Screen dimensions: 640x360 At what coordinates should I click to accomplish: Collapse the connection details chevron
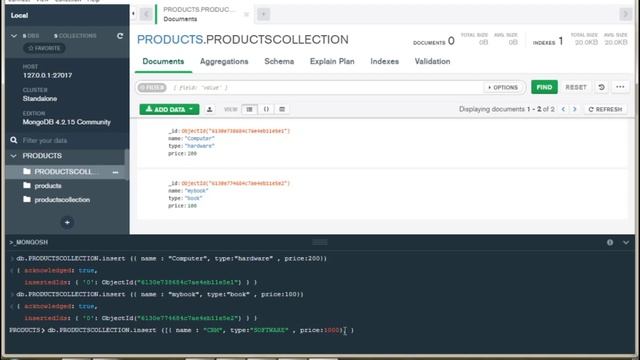14,36
